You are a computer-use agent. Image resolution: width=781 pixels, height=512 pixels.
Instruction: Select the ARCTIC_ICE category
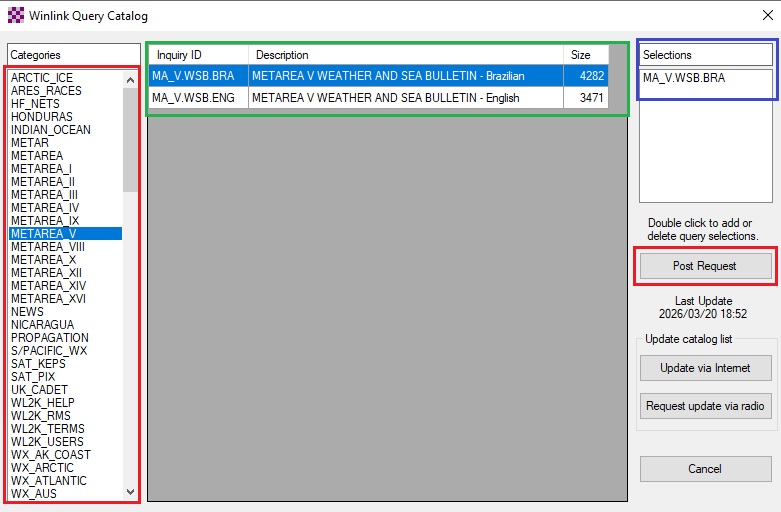tap(42, 78)
